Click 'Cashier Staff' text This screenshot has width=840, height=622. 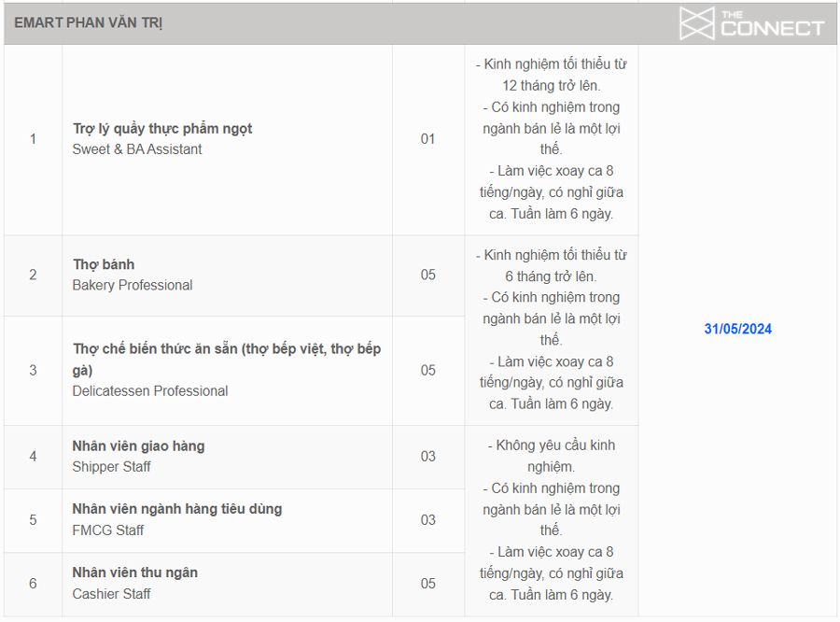tap(111, 594)
